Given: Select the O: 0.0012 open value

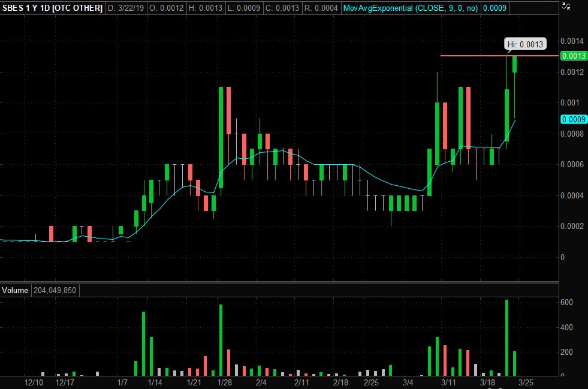Looking at the screenshot, I should pos(166,8).
